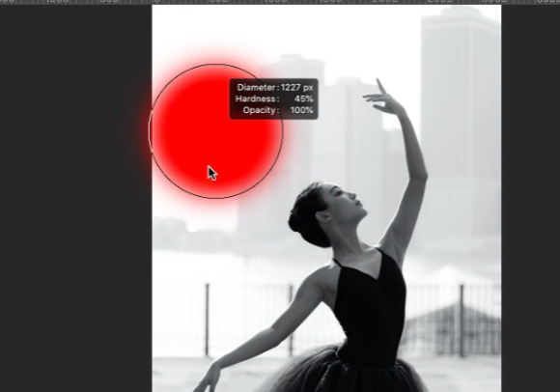Click the Opacity 100% readout
The width and height of the screenshot is (560, 392).
(278, 110)
